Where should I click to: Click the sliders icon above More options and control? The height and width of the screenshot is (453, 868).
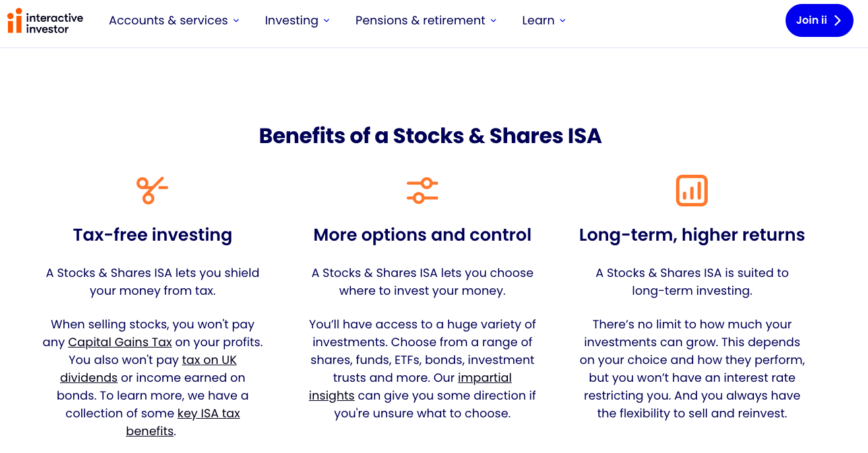(x=422, y=190)
